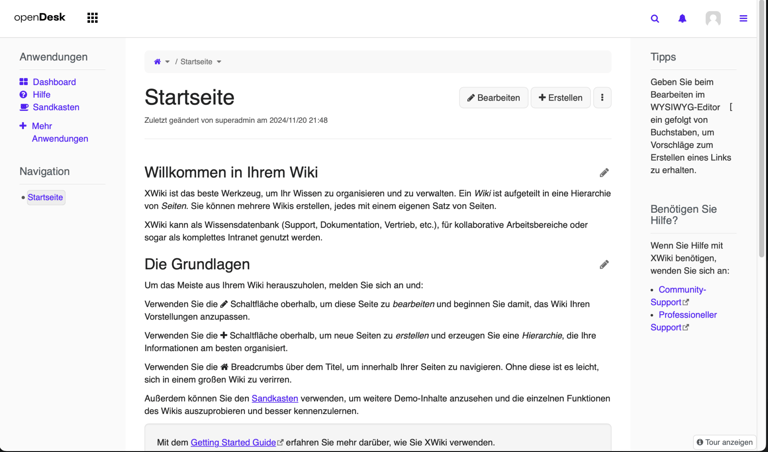
Task: Select Startseite in Navigation tree
Action: tap(45, 197)
